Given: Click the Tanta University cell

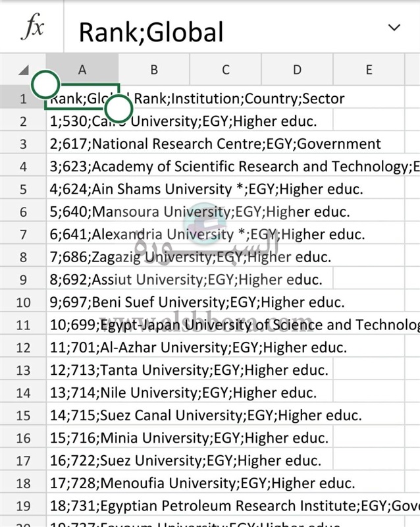Looking at the screenshot, I should (82, 370).
